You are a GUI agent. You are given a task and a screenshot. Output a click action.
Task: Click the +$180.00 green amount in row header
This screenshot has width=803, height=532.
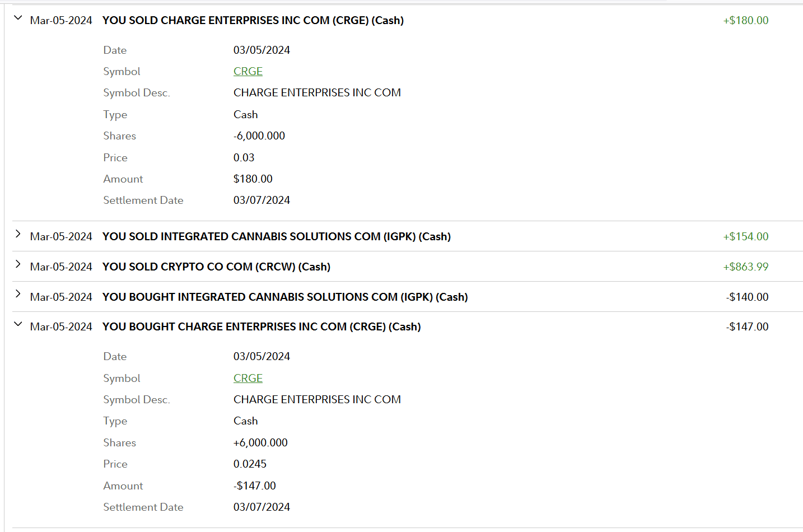pos(745,21)
